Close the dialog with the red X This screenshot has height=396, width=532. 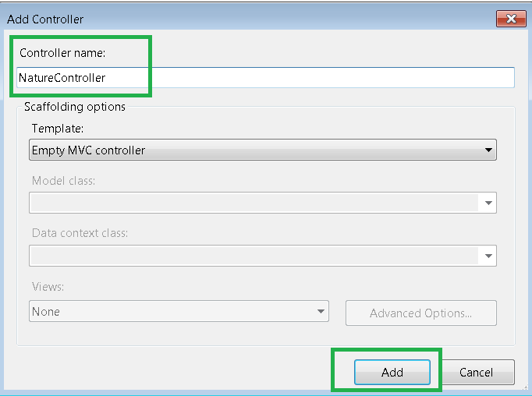(512, 18)
